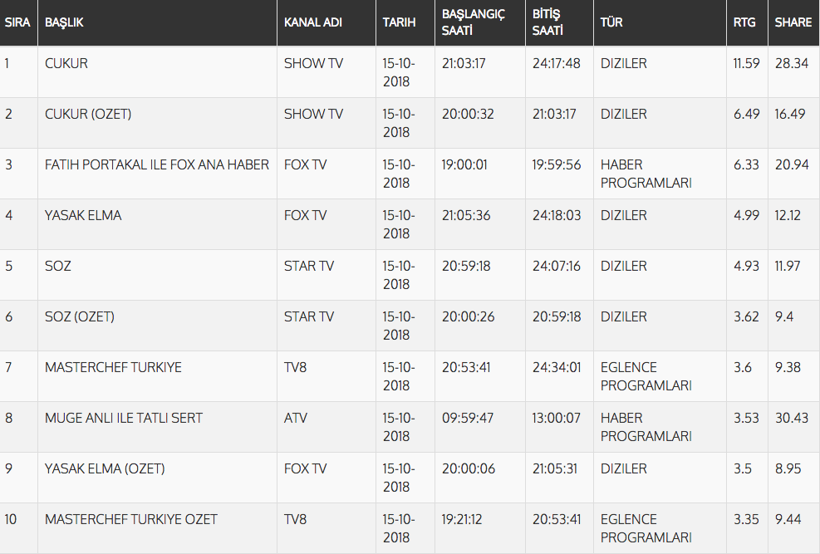Open MUGE ANLI ILE TATLI SERT

(124, 418)
